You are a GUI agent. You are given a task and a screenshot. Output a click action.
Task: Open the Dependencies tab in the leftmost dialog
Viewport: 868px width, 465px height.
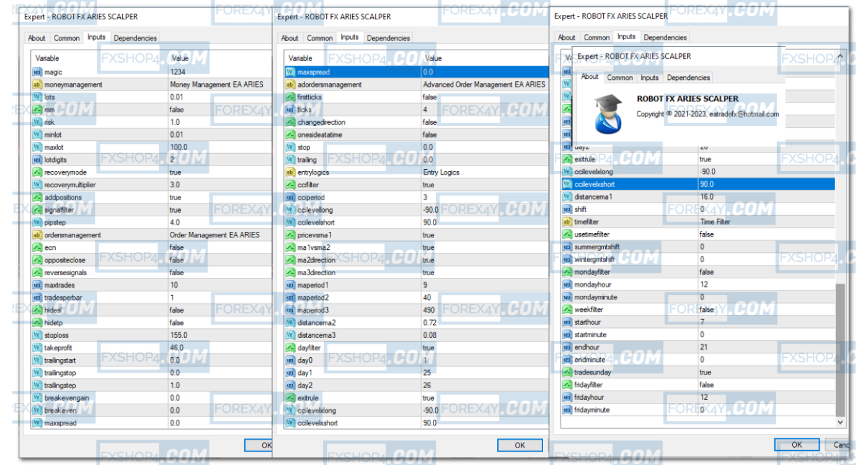coord(135,38)
